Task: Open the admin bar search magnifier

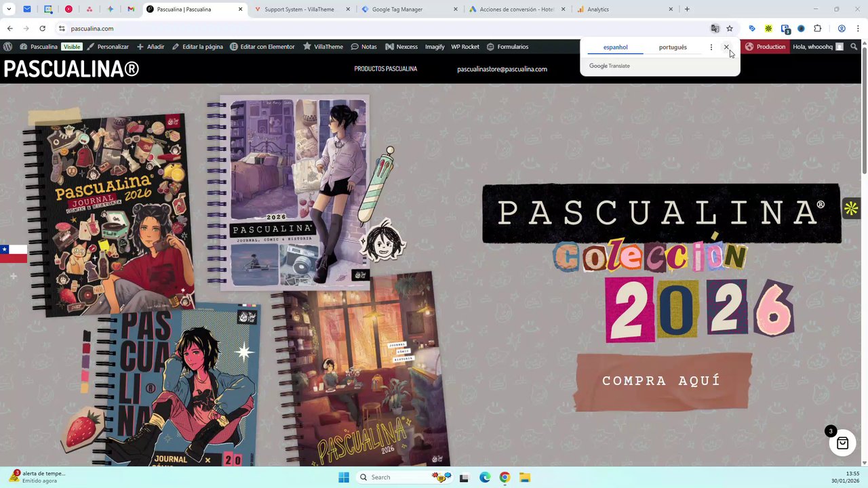Action: point(854,47)
